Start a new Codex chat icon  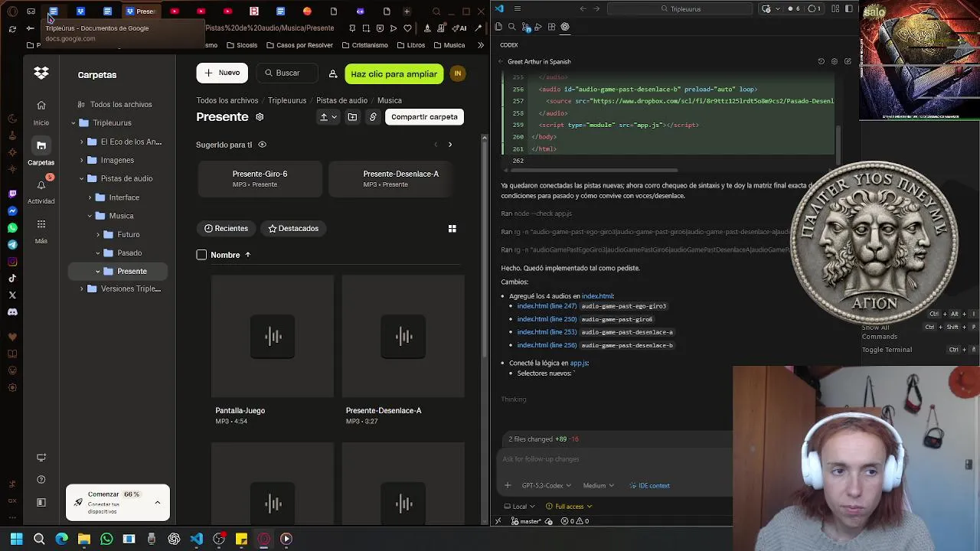(x=848, y=61)
